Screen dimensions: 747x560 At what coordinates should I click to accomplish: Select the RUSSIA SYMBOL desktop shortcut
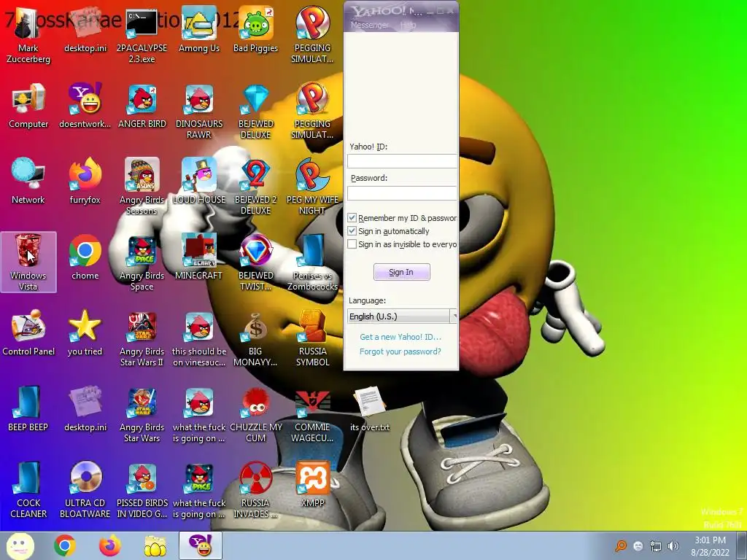click(312, 338)
